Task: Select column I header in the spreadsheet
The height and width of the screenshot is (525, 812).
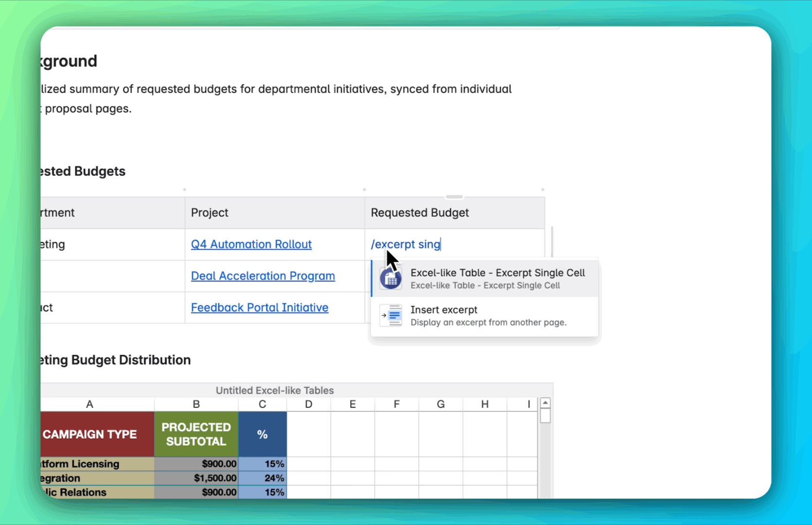Action: pos(528,404)
